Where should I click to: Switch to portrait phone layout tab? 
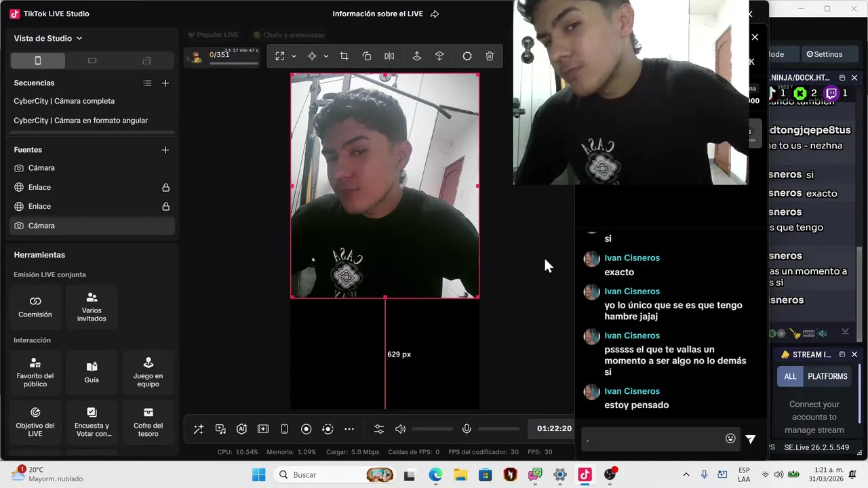coord(38,60)
